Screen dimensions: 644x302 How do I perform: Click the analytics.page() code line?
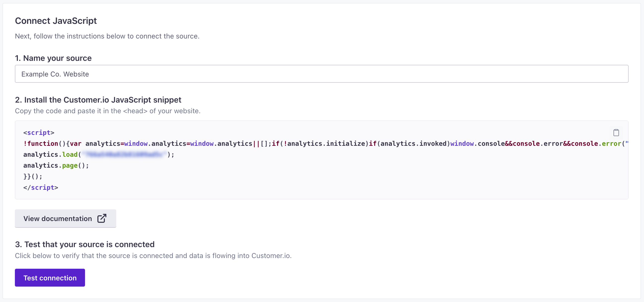pos(56,165)
